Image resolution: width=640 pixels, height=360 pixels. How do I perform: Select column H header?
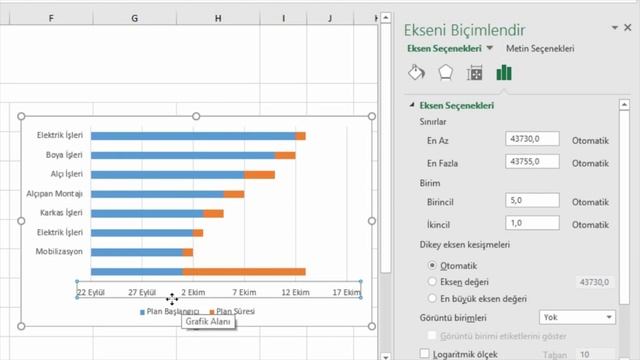click(218, 18)
